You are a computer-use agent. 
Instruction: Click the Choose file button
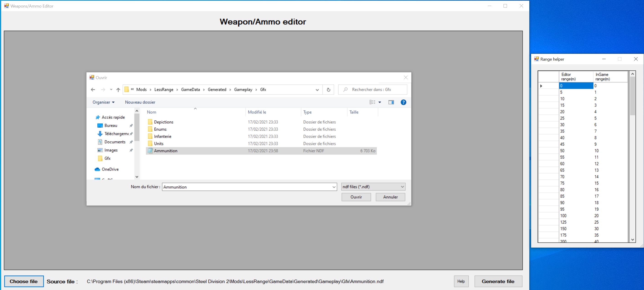(24, 282)
